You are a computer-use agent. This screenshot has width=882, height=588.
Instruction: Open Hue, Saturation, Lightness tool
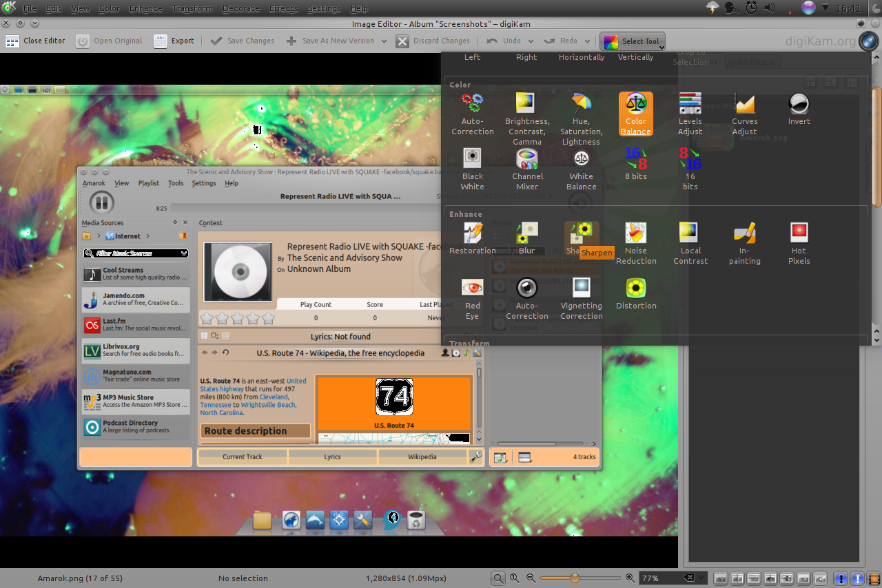point(581,119)
